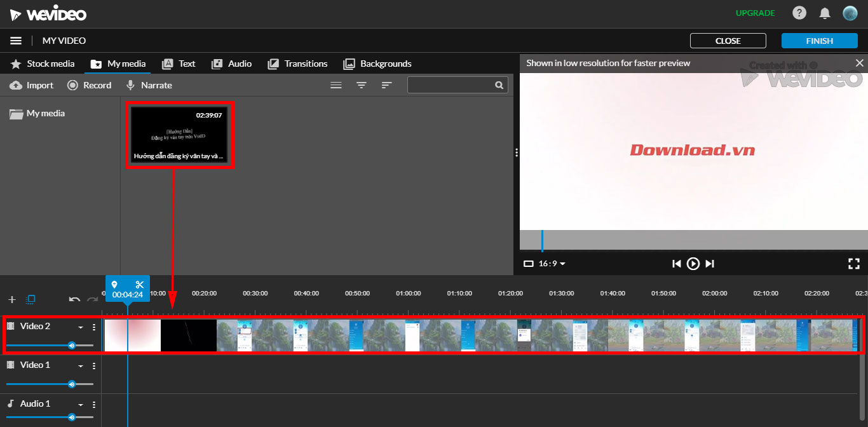Click the marker pin icon on playhead
The width and height of the screenshot is (868, 427).
click(114, 285)
